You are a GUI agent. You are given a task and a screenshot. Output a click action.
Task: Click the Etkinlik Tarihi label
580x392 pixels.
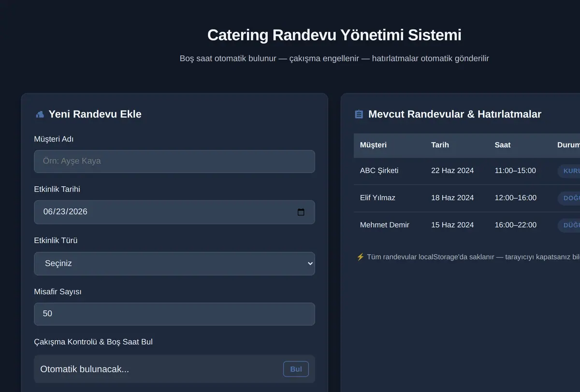[x=57, y=189]
